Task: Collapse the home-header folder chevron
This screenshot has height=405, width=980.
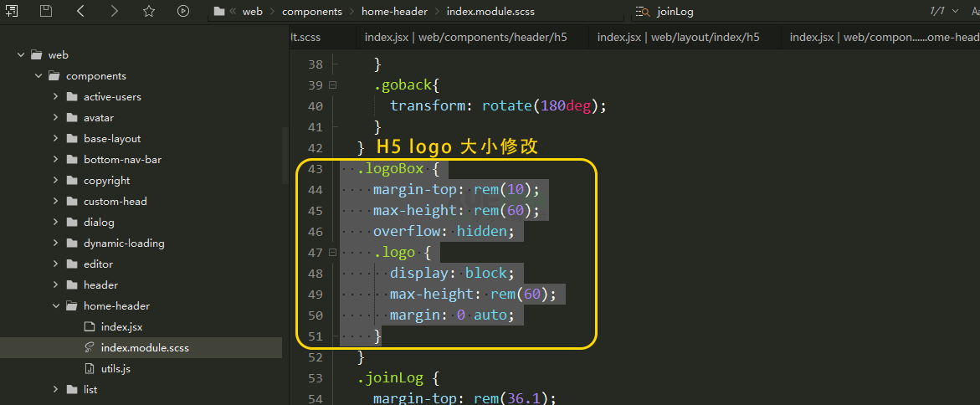Action: (55, 306)
